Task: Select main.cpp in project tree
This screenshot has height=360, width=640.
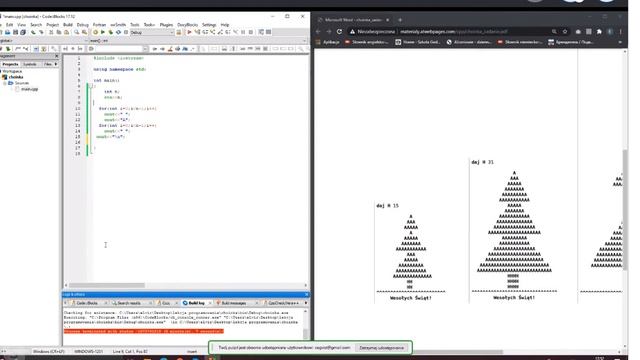Action: (x=29, y=89)
